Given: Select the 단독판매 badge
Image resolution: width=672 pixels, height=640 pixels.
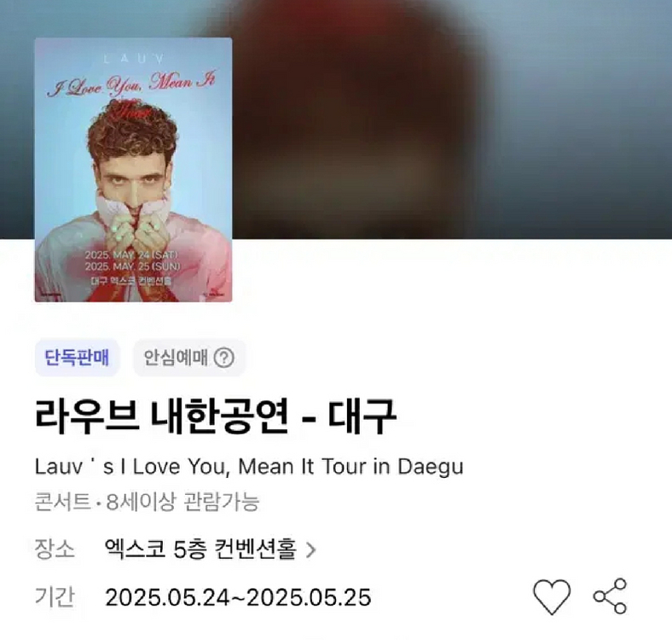Looking at the screenshot, I should (x=77, y=358).
